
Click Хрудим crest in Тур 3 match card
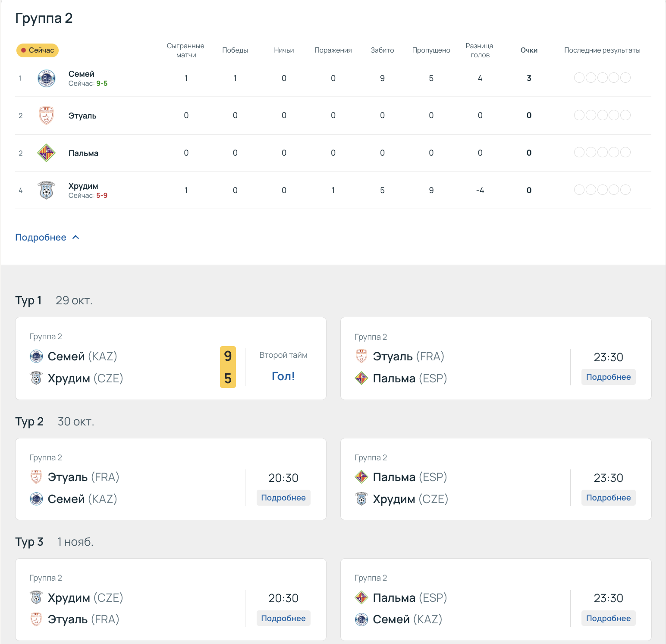pyautogui.click(x=36, y=598)
